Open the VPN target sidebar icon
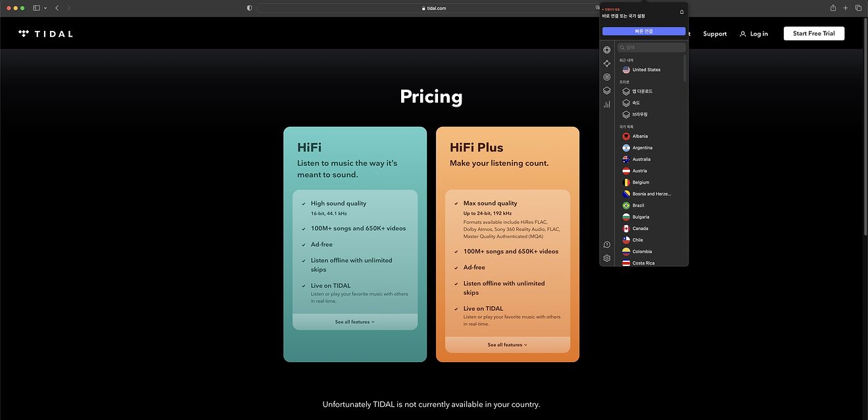This screenshot has width=868, height=420. coord(607,77)
